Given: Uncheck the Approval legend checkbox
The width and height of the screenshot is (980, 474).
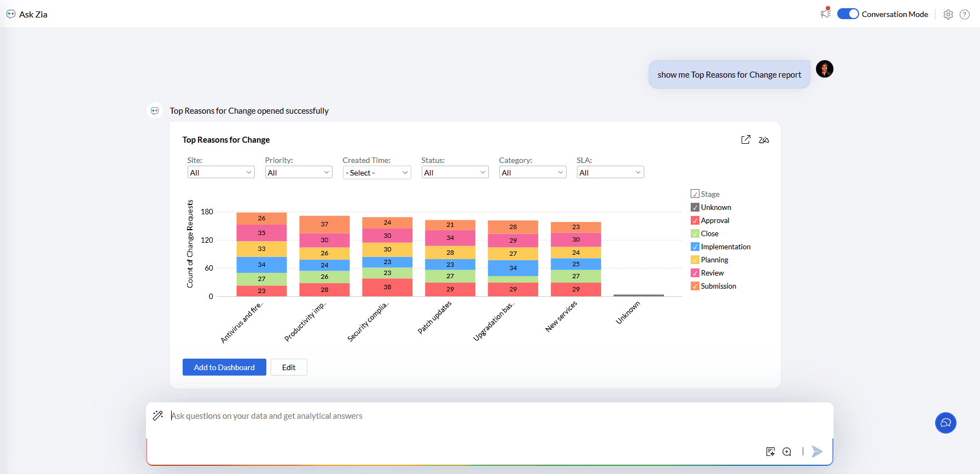Looking at the screenshot, I should pyautogui.click(x=695, y=220).
